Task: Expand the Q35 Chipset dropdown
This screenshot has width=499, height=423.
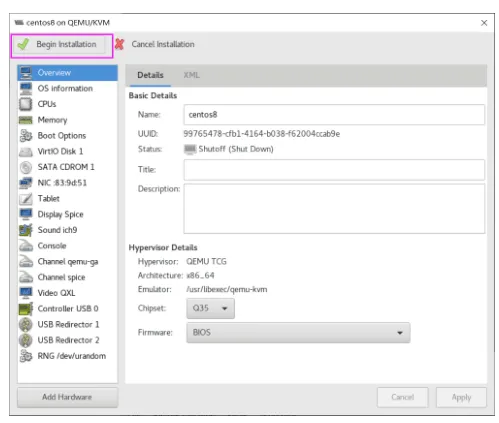Action: (210, 308)
